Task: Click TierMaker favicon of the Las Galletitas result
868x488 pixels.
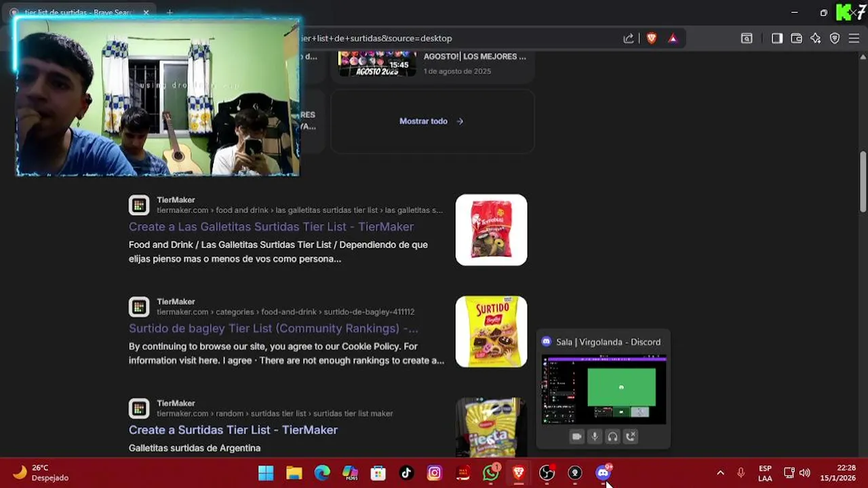Action: pyautogui.click(x=139, y=205)
